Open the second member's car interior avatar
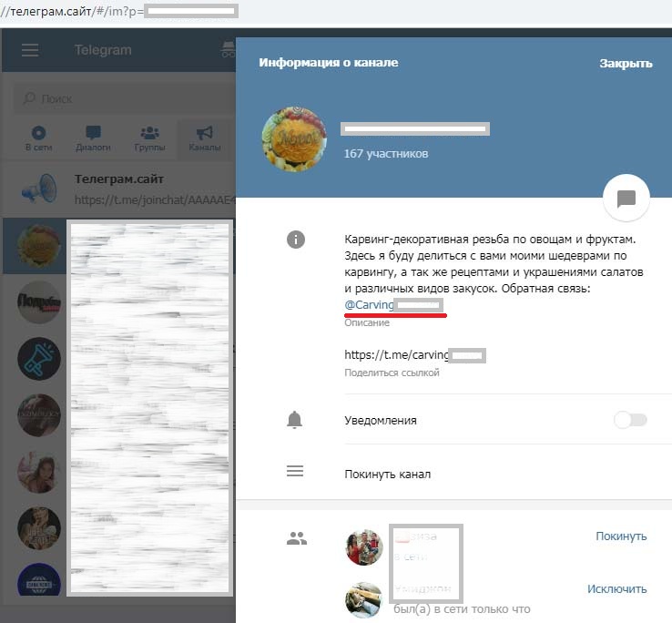 pyautogui.click(x=364, y=600)
